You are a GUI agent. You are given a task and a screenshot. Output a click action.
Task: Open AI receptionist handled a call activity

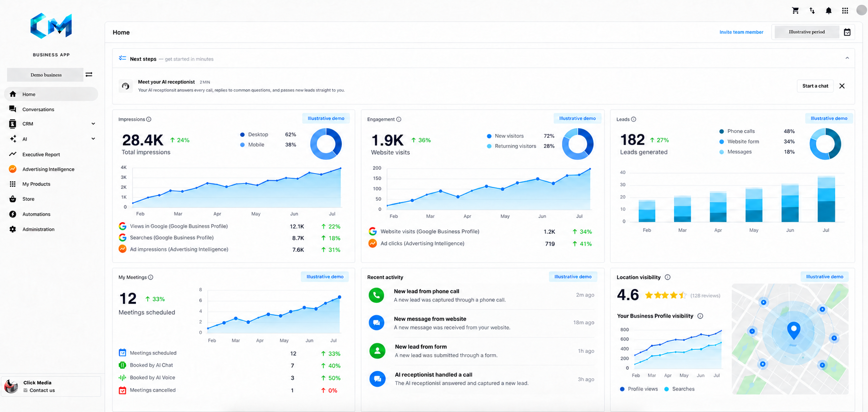(481, 379)
